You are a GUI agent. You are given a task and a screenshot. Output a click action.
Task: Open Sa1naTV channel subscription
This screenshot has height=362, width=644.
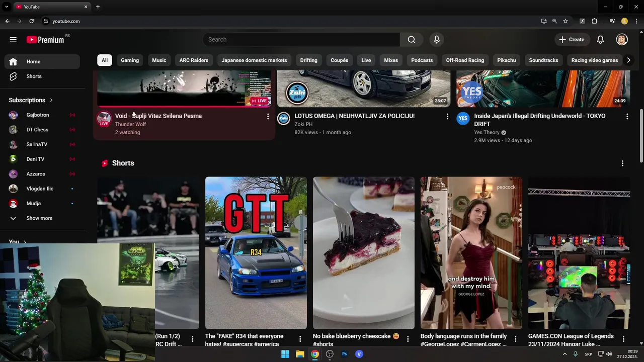(x=42, y=144)
